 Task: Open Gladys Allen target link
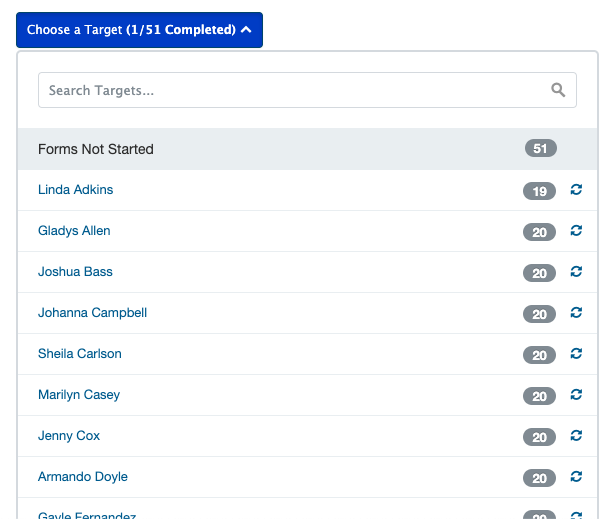coord(74,231)
